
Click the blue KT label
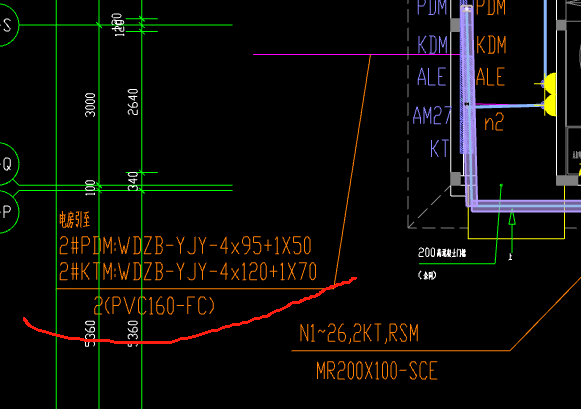(439, 149)
